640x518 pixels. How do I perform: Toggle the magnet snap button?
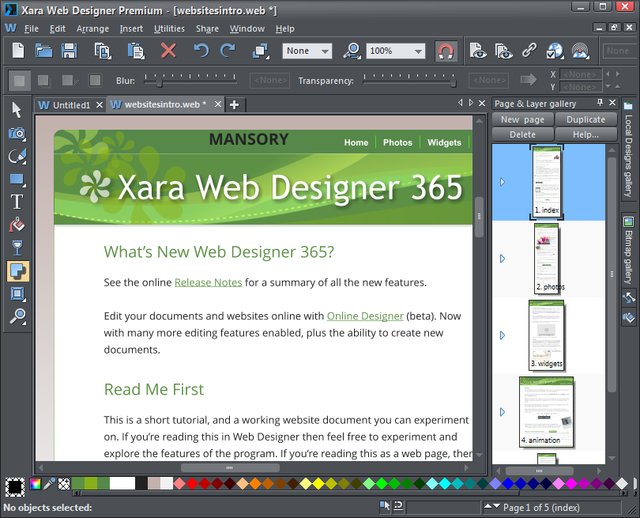[446, 51]
